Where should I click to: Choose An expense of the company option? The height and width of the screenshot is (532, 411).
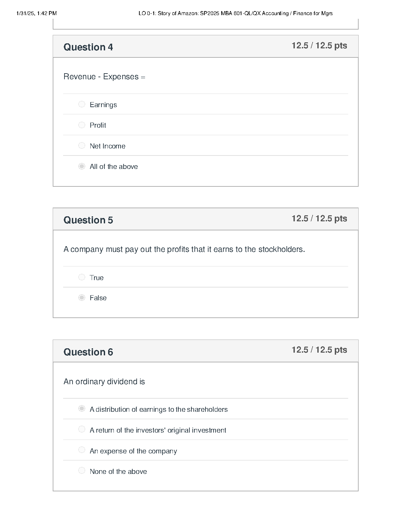tap(82, 450)
